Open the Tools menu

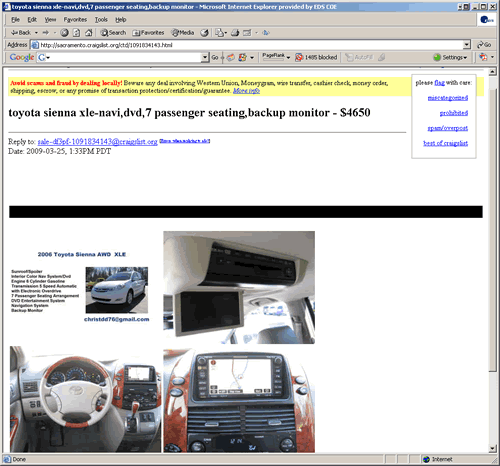tap(101, 20)
